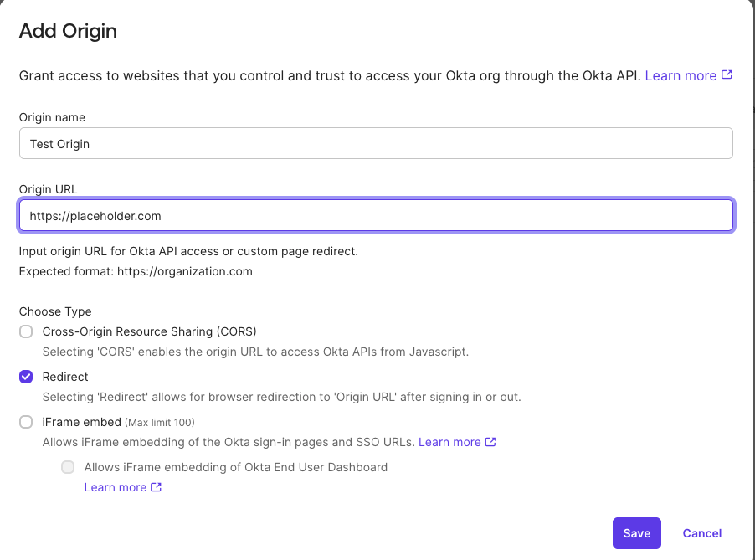Click external link icon under End User Dashboard
755x560 pixels.
click(156, 487)
